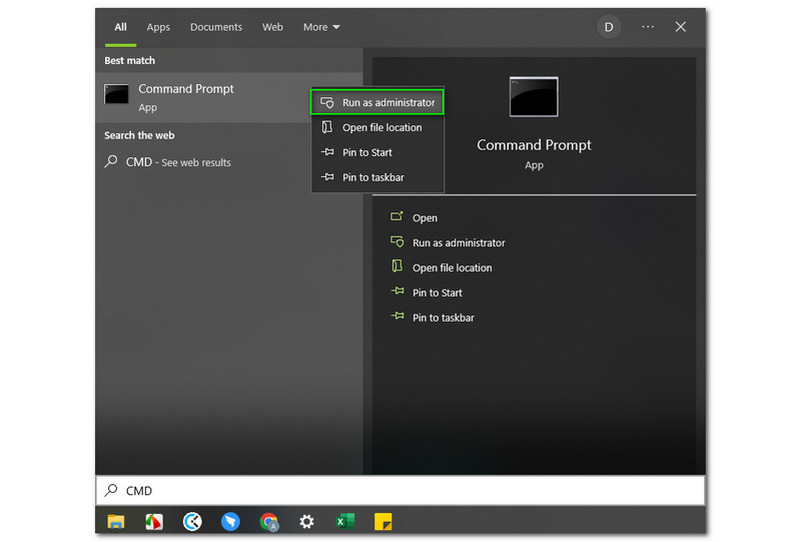This screenshot has height=542, width=800.
Task: Open the three-dot options menu
Action: pyautogui.click(x=648, y=27)
